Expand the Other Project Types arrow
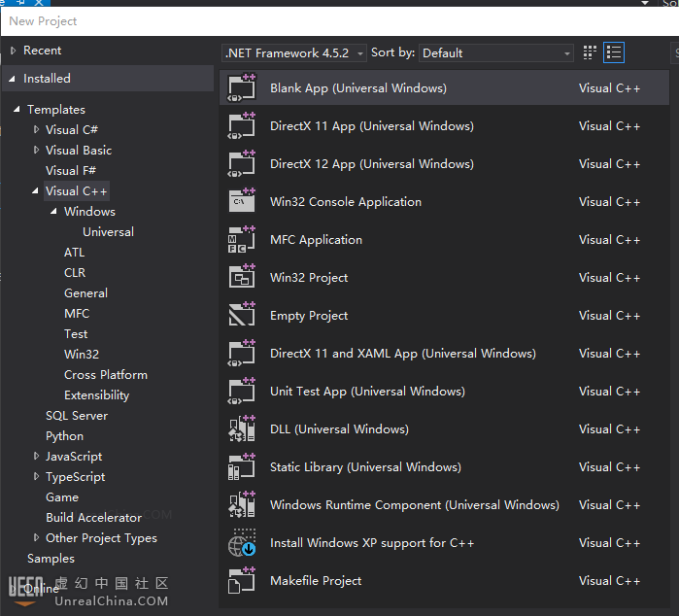 point(36,537)
